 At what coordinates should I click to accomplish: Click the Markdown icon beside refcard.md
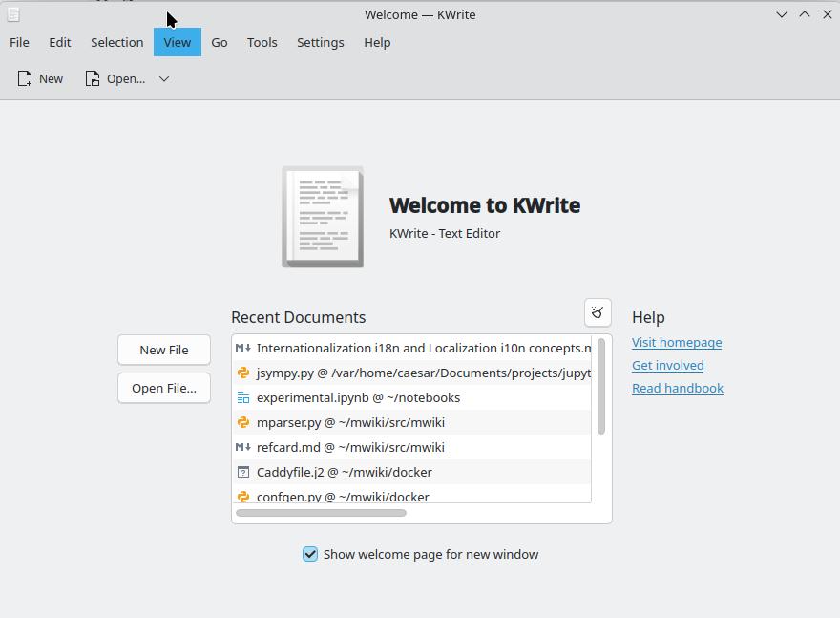(x=243, y=448)
